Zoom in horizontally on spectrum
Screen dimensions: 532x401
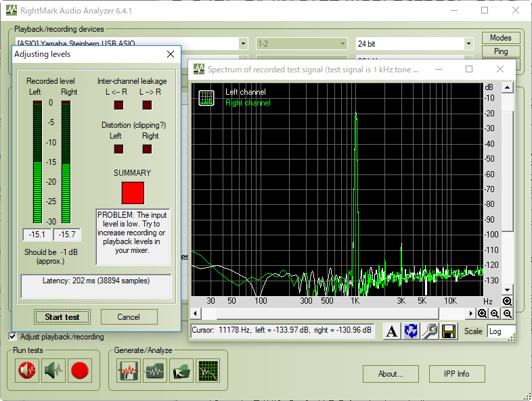(x=482, y=314)
